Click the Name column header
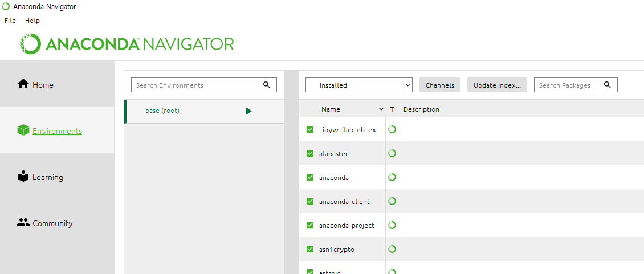The width and height of the screenshot is (644, 274). pos(331,109)
